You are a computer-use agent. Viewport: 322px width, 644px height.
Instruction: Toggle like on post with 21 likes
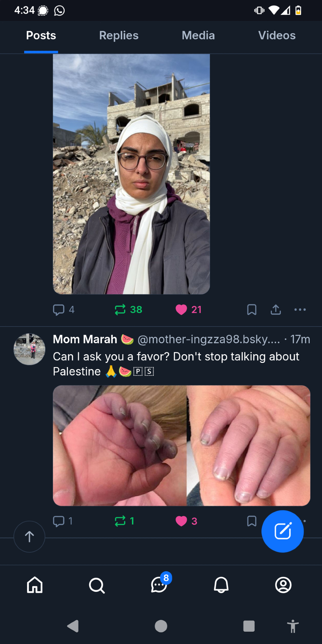(x=181, y=310)
